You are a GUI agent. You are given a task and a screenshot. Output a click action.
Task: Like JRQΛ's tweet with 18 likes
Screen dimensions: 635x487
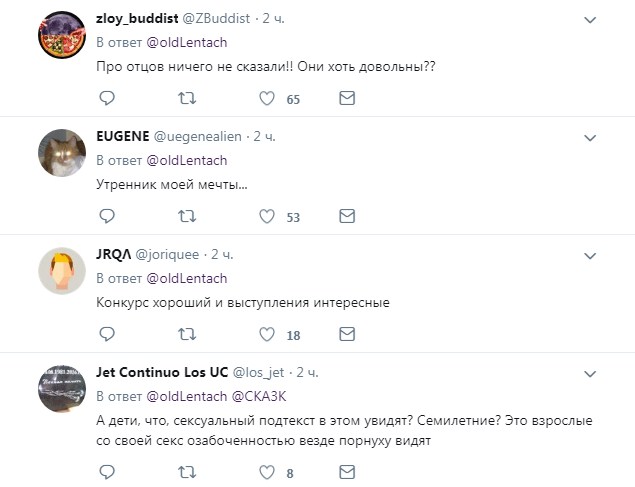pyautogui.click(x=267, y=335)
